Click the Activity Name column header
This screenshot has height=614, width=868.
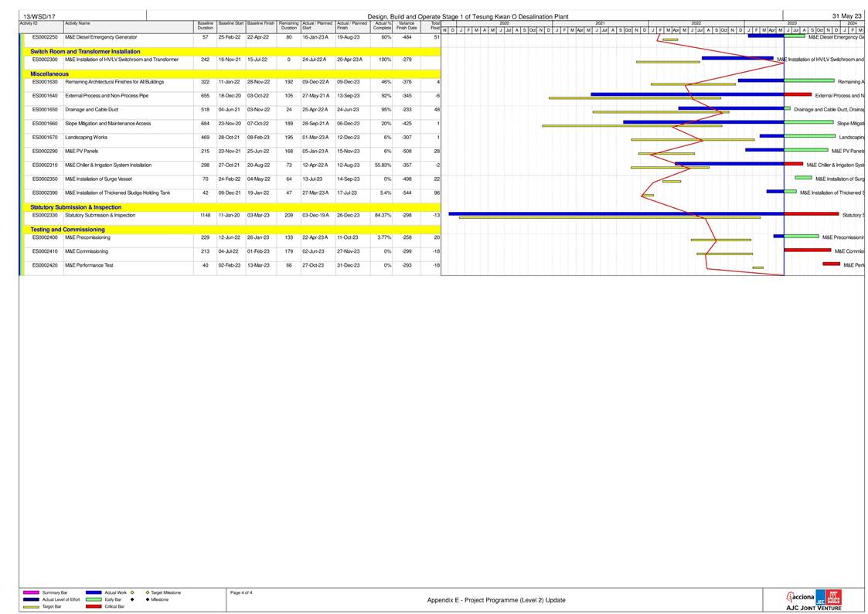tap(77, 23)
